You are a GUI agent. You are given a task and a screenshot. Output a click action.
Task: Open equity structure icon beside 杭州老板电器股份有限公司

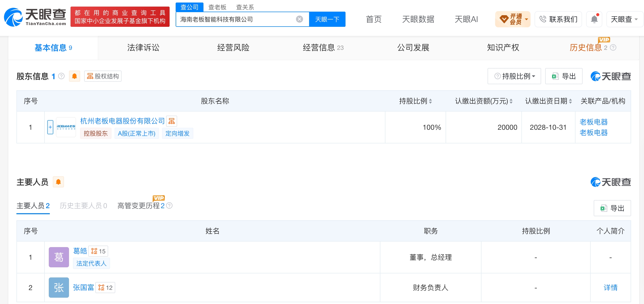coord(172,121)
